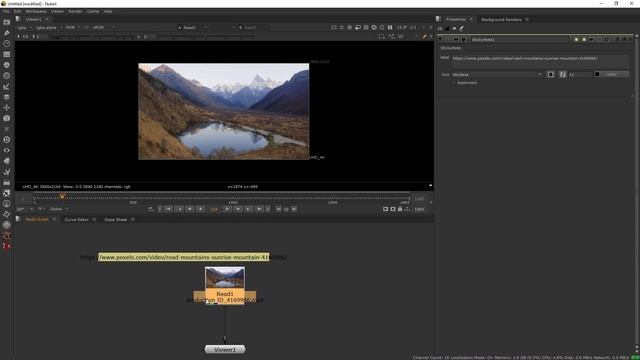Float the StickyNote1 properties panel
Viewport: 640px width, 360px height.
click(624, 40)
